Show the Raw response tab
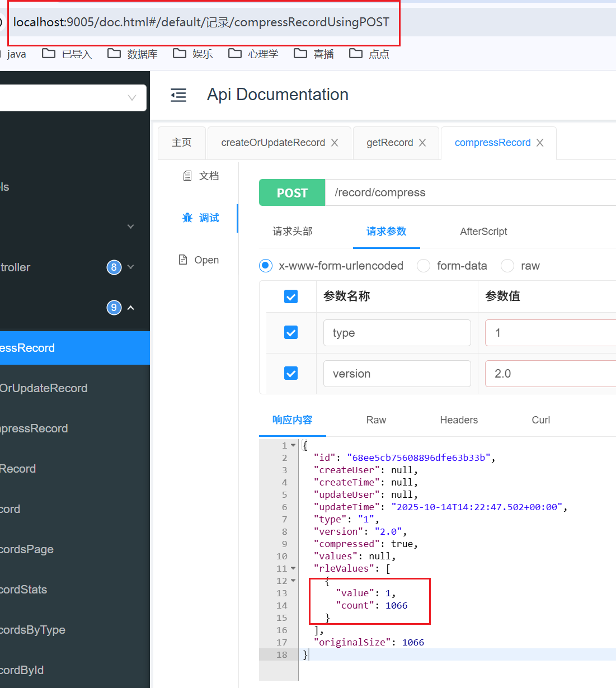 click(376, 420)
